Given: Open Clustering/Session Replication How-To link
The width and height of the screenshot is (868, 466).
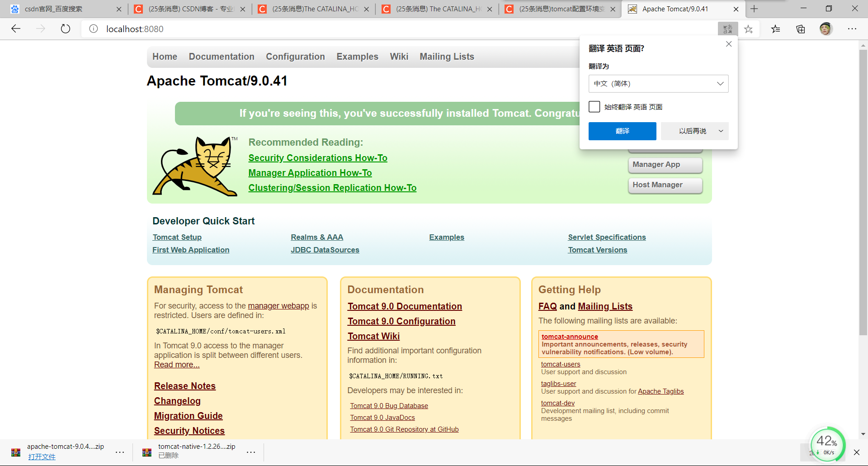Looking at the screenshot, I should point(332,188).
